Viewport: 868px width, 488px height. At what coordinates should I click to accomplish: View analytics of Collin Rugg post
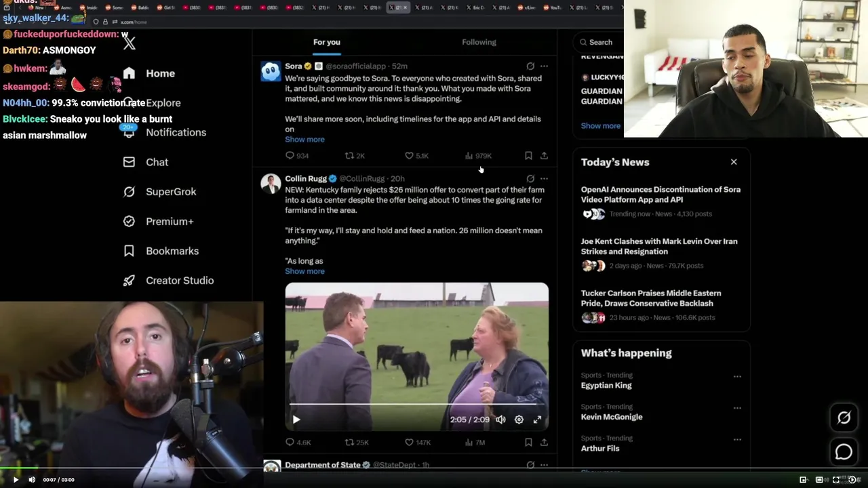point(475,443)
